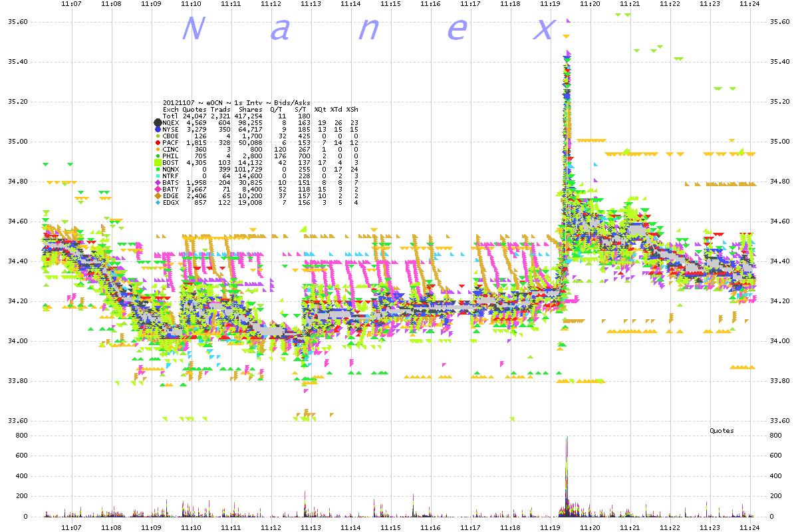The width and height of the screenshot is (798, 532).
Task: Click total shares value '417,254'
Action: click(249, 116)
